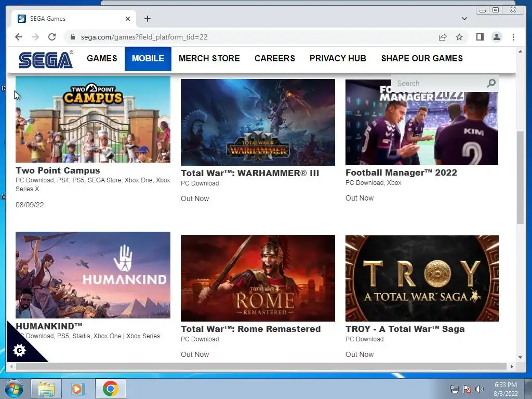The image size is (532, 399).
Task: Open the volume speaker tray icon
Action: pos(479,389)
